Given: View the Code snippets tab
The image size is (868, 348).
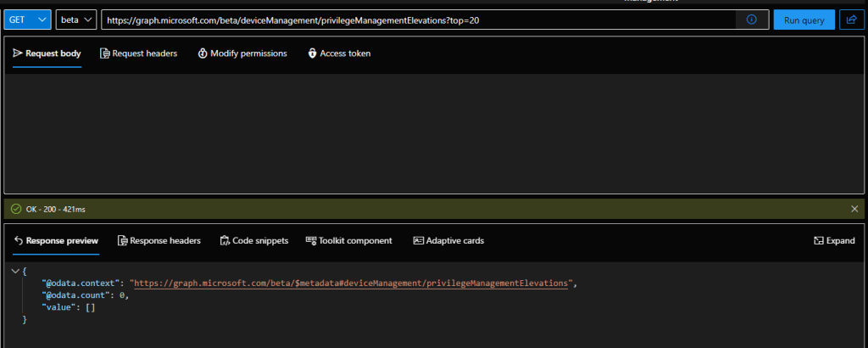Looking at the screenshot, I should (x=253, y=241).
